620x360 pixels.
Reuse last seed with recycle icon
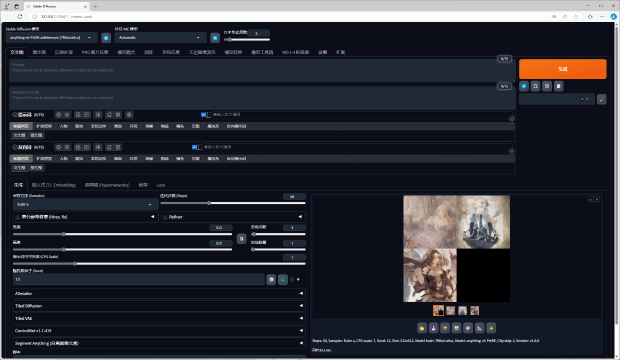[283, 280]
